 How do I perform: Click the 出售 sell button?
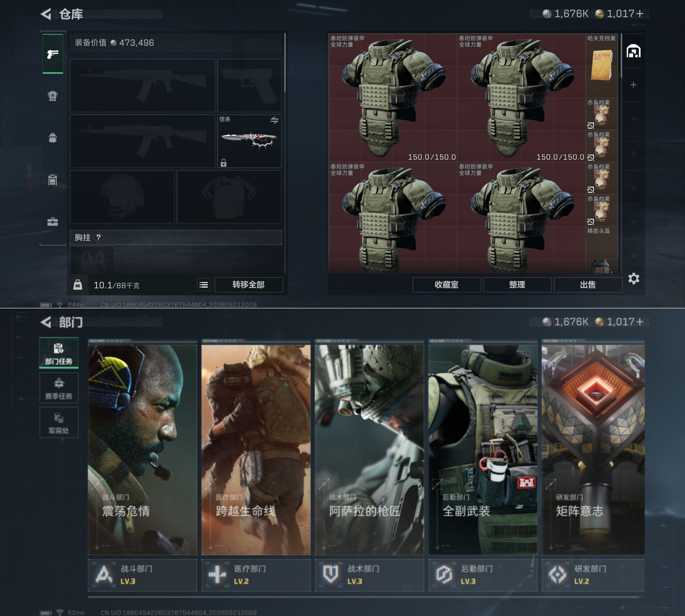click(588, 285)
